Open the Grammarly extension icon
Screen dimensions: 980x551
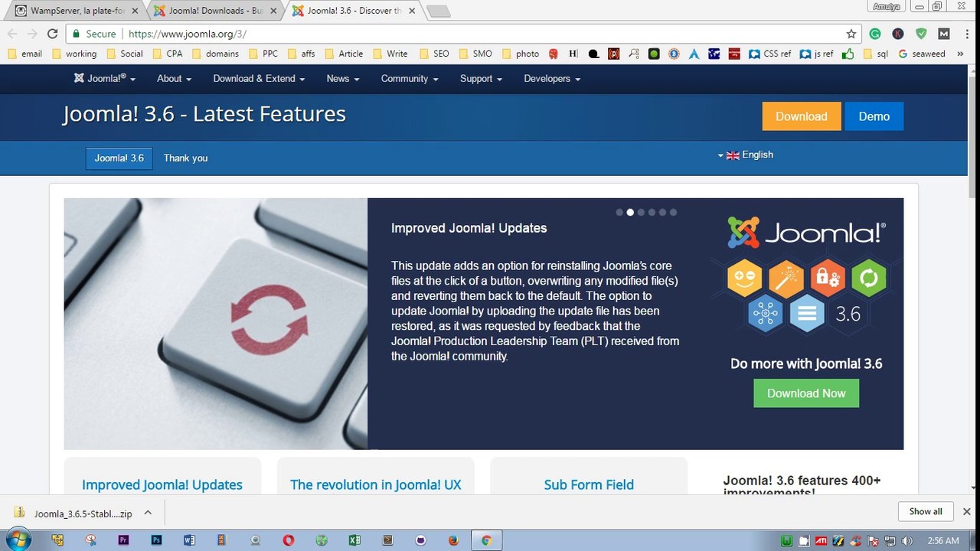tap(875, 34)
